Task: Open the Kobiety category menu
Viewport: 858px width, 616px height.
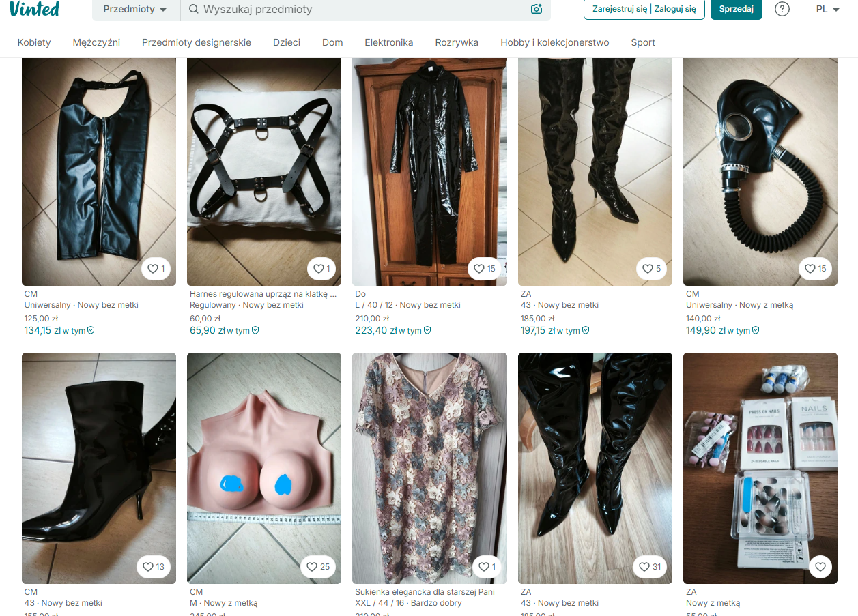Action: [x=34, y=42]
